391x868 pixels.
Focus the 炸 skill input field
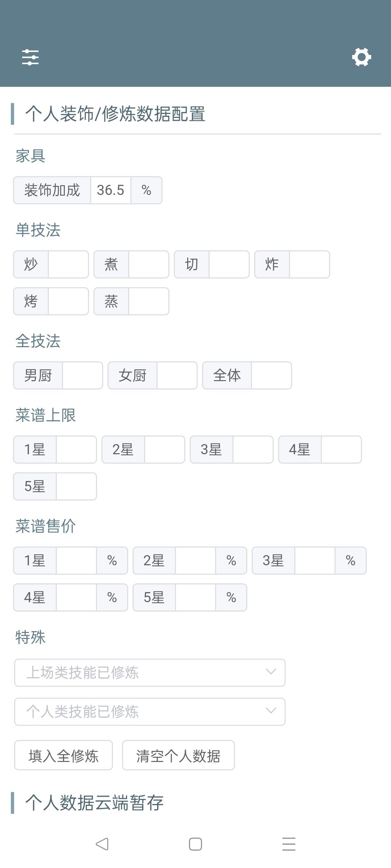tap(309, 264)
